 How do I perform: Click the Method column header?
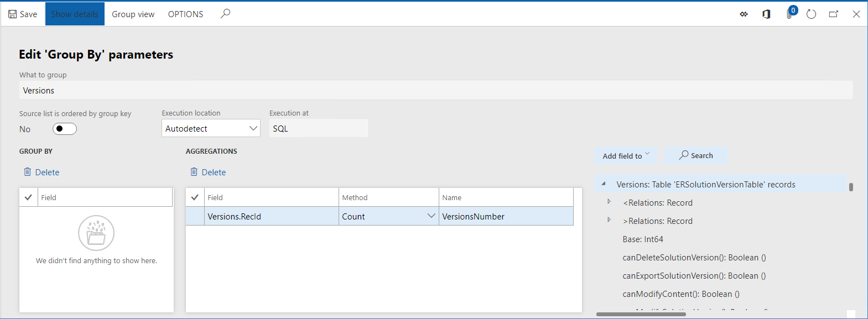[x=389, y=197]
